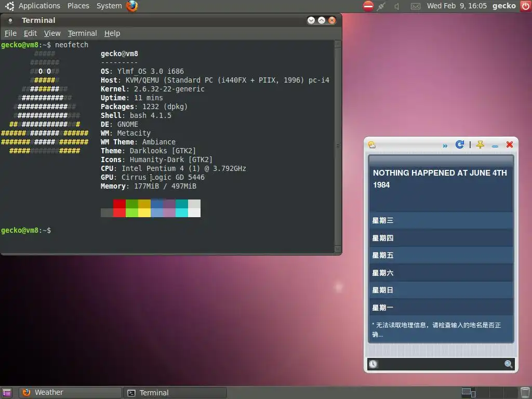Click the WM Theme Ambiance line

point(138,142)
